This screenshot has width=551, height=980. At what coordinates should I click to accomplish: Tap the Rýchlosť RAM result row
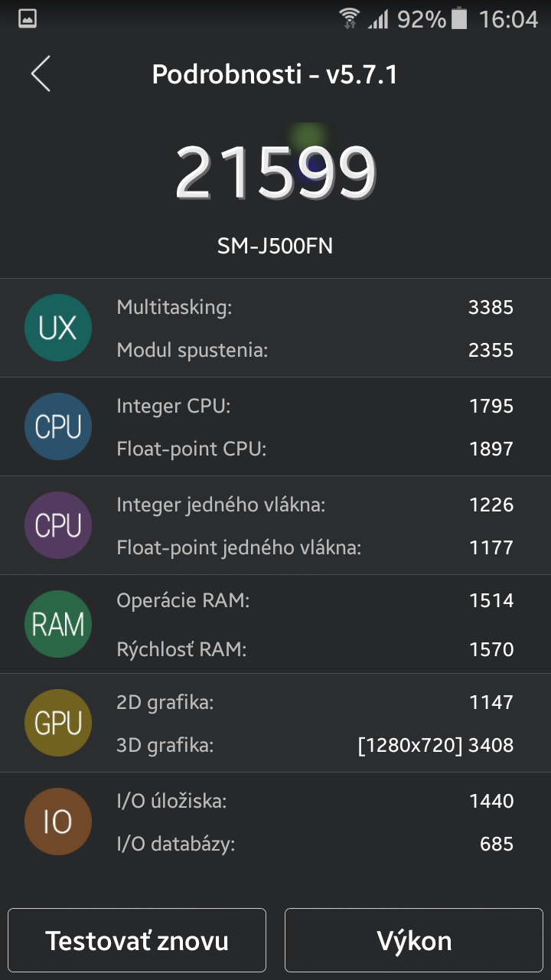tap(314, 649)
